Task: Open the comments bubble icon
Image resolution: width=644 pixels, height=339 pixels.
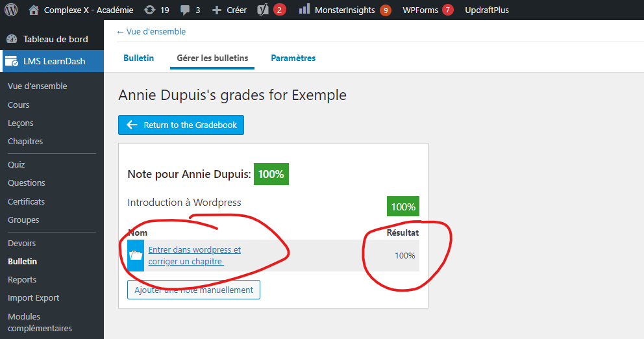Action: pos(185,10)
